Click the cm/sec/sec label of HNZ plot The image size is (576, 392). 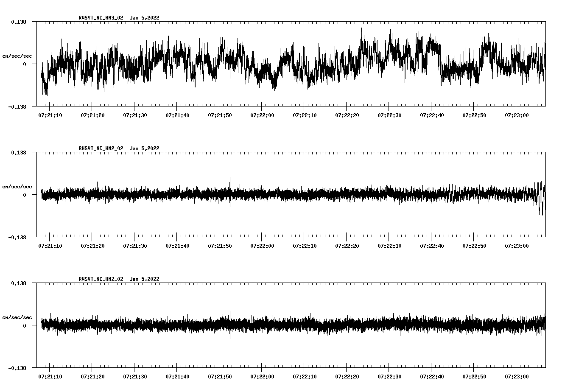pyautogui.click(x=17, y=317)
